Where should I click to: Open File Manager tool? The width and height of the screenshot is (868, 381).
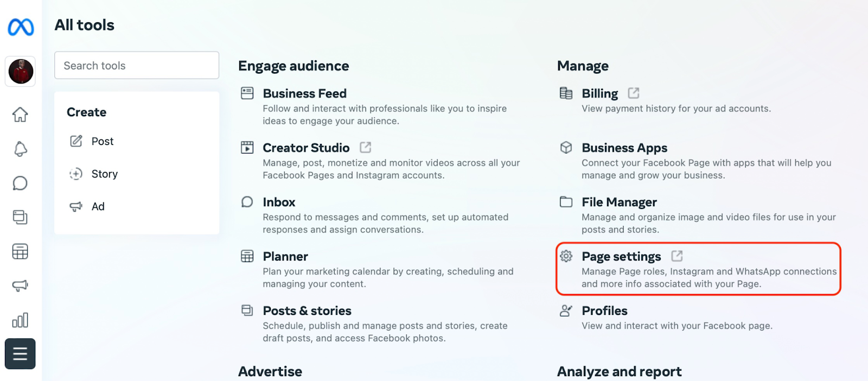coord(619,202)
